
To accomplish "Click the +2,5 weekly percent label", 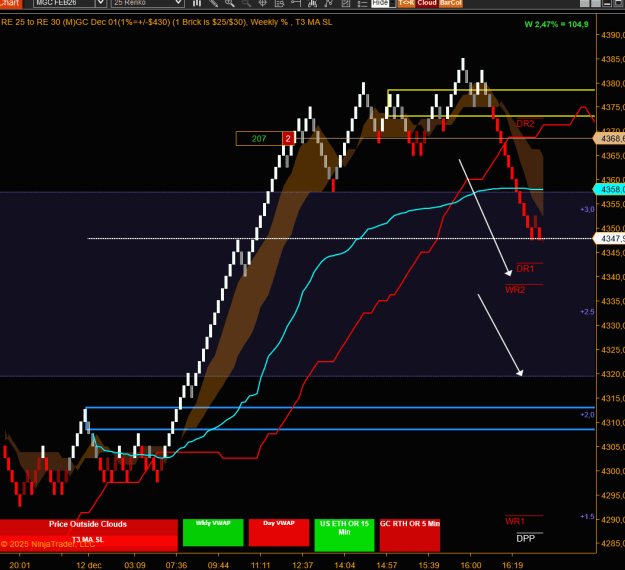I will point(587,312).
